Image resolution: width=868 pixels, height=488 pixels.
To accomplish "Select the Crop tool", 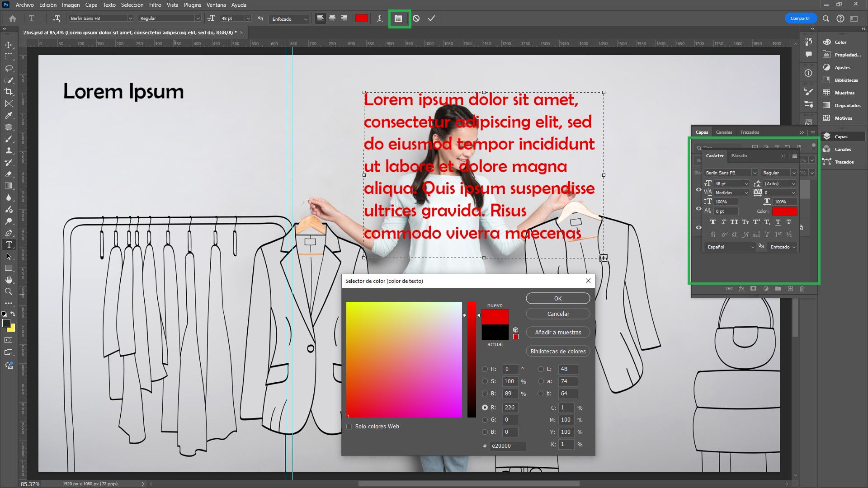I will point(9,92).
